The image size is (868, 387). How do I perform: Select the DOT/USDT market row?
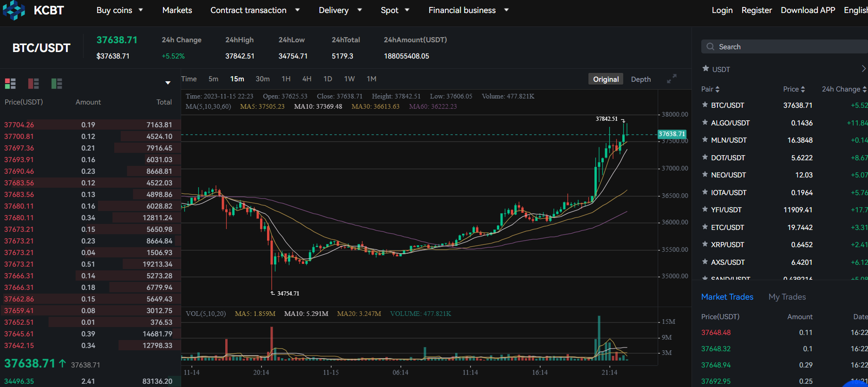[x=784, y=157]
